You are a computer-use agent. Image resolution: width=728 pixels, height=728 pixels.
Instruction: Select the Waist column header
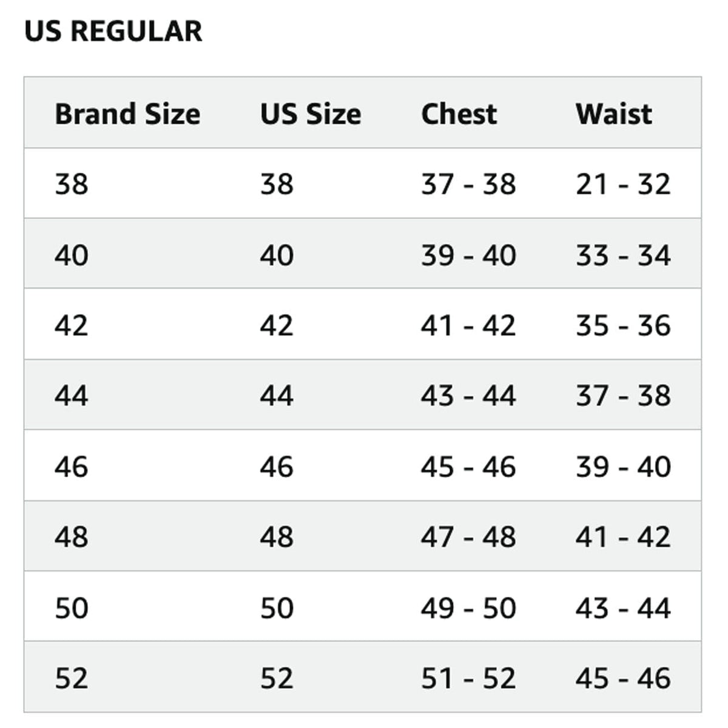click(x=613, y=114)
